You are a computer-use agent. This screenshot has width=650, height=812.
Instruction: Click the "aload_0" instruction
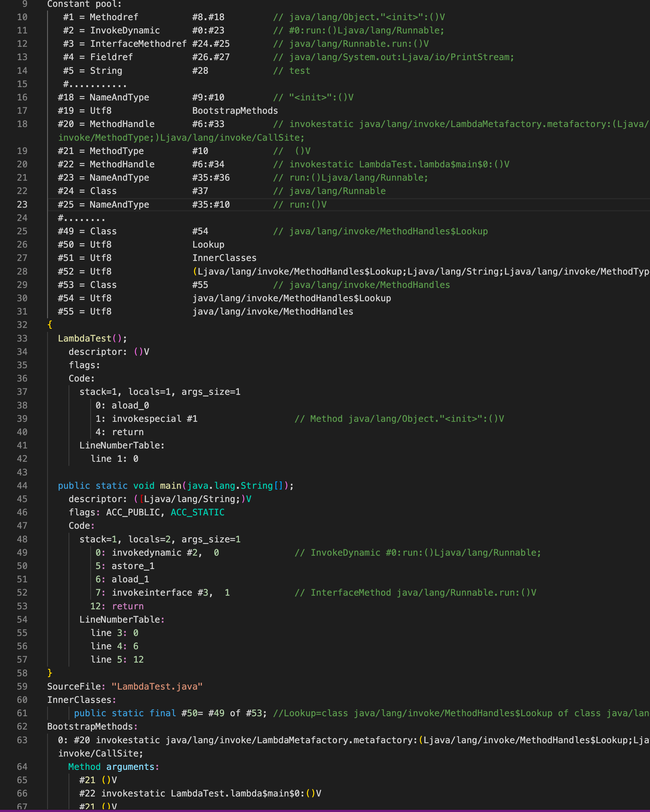tap(130, 405)
